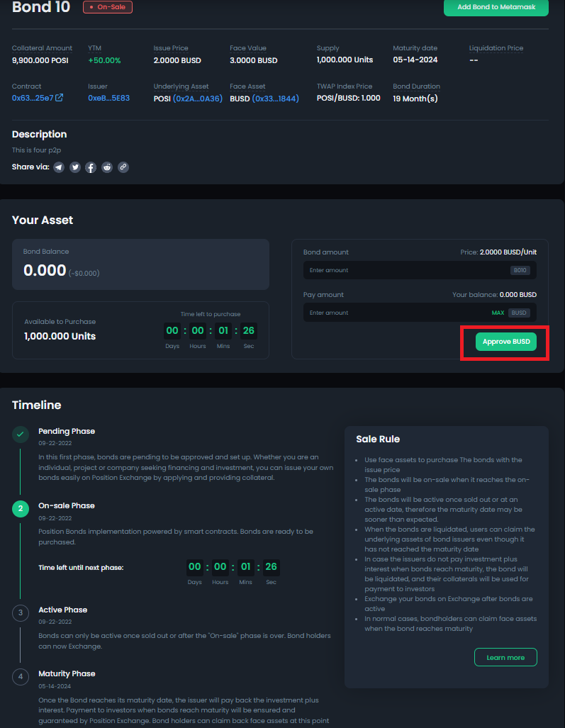Click MAX in the Pay amount field
The image size is (565, 728).
pyautogui.click(x=498, y=313)
